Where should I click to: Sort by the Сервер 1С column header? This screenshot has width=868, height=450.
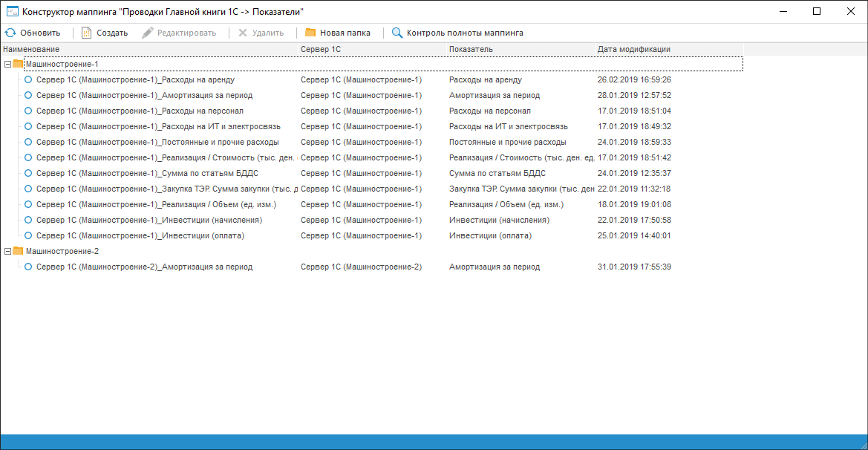372,49
